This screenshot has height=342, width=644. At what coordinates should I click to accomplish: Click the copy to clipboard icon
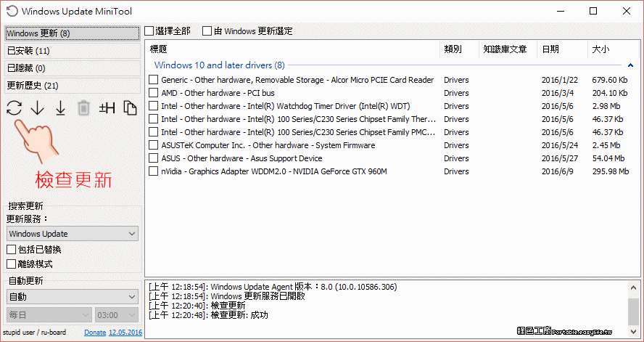[130, 108]
